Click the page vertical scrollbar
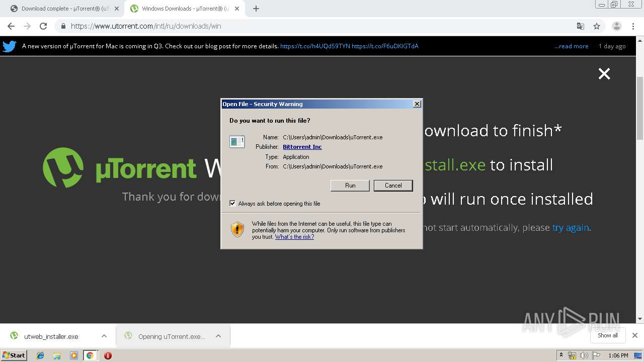The width and height of the screenshot is (644, 362). coord(639,108)
